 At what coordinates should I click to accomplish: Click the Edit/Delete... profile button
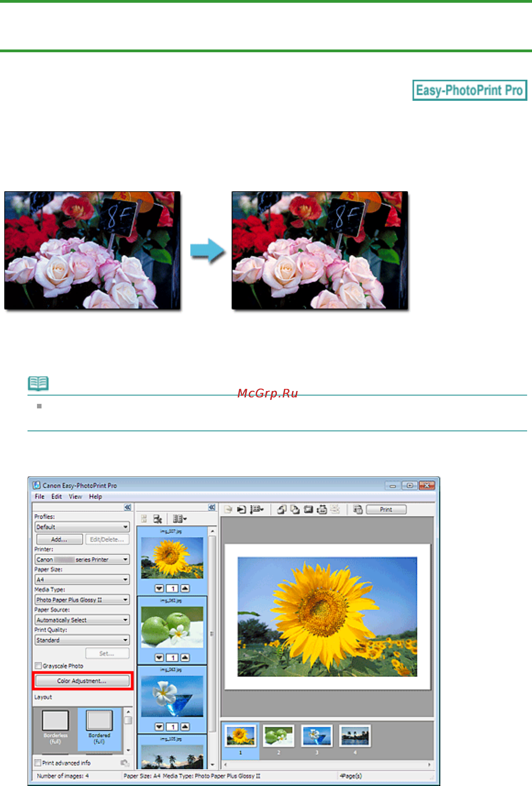click(107, 539)
